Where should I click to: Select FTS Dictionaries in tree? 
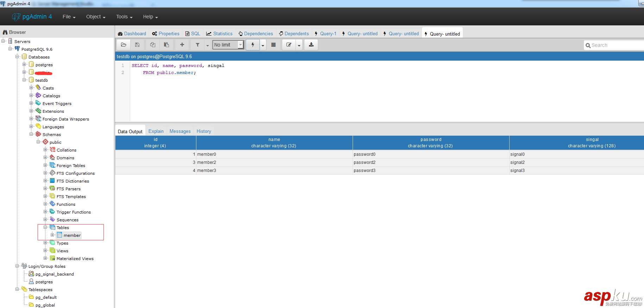coord(73,181)
